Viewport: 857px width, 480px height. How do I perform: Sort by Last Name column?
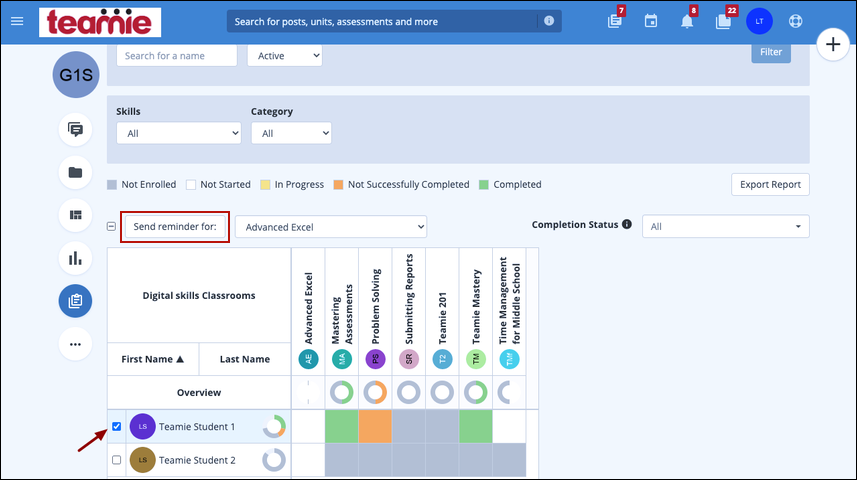(245, 359)
